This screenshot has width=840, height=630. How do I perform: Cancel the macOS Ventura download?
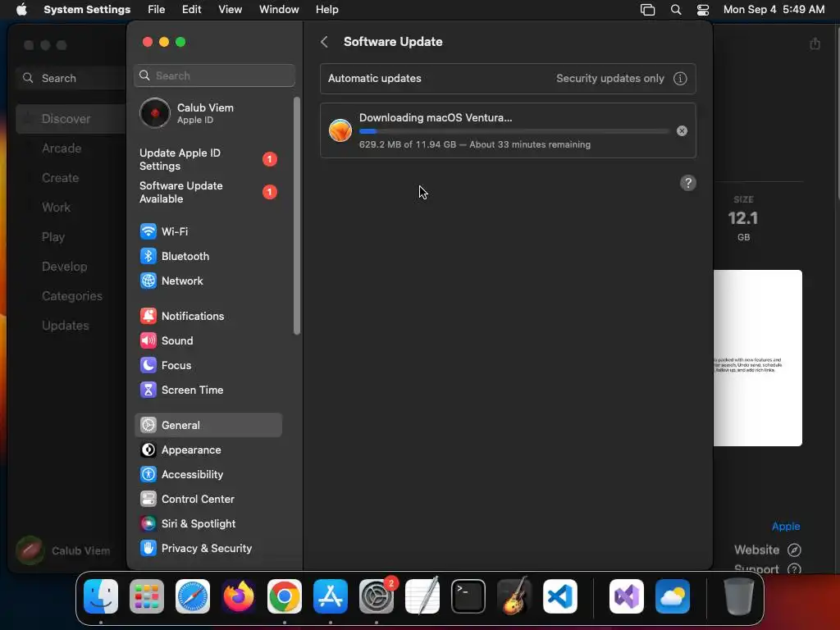click(682, 130)
